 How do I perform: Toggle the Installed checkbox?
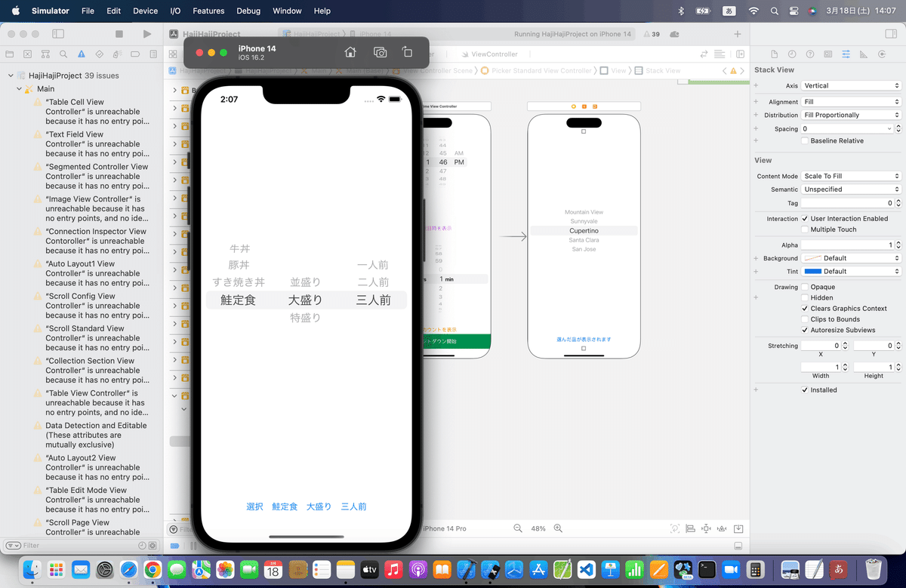pos(805,390)
